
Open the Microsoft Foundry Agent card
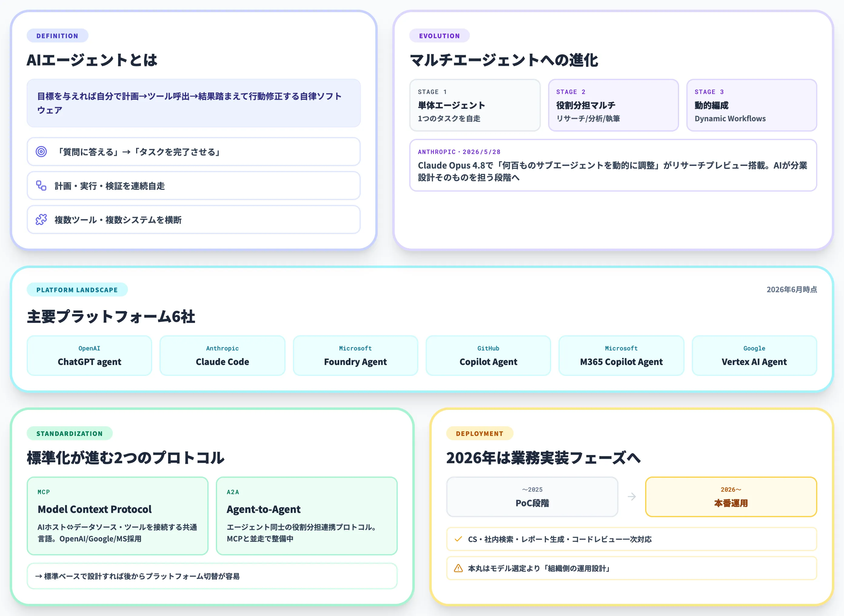[355, 355]
